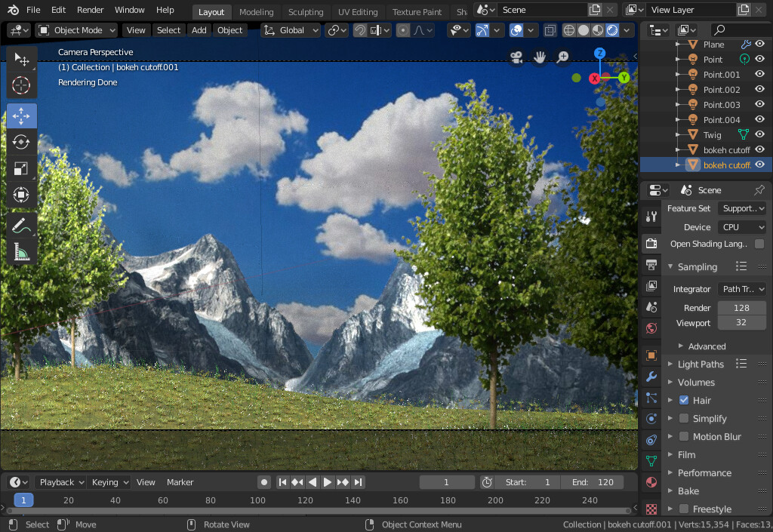Click the camera view icon in viewport
The width and height of the screenshot is (773, 532).
click(516, 57)
